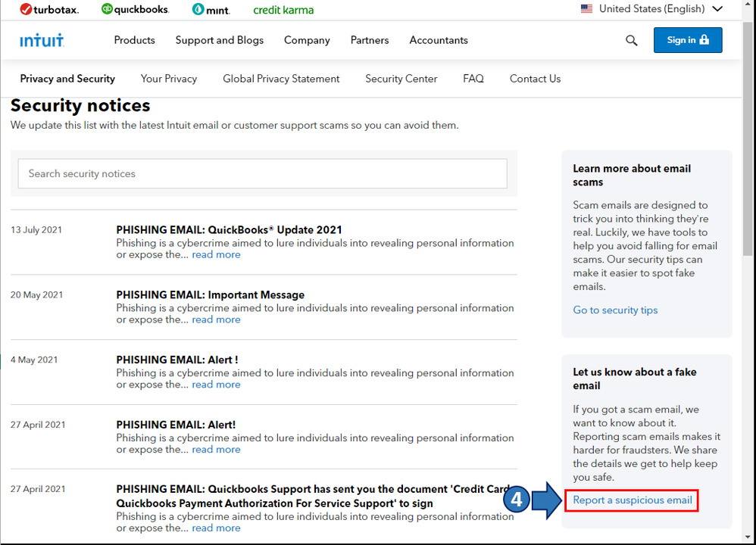Image resolution: width=756 pixels, height=545 pixels.
Task: Open the Support and Blogs menu
Action: coord(220,40)
